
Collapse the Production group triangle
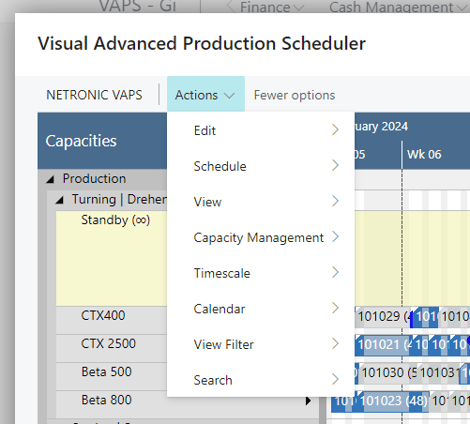click(50, 179)
